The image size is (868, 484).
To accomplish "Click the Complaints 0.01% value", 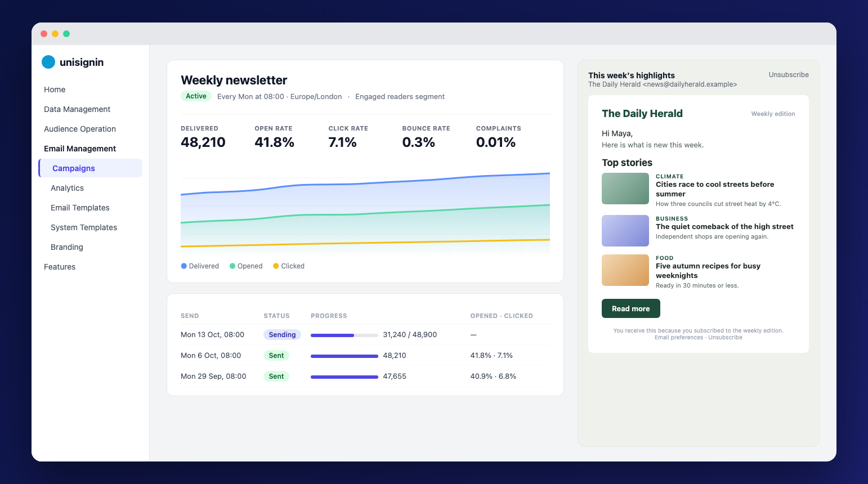I will pos(496,142).
